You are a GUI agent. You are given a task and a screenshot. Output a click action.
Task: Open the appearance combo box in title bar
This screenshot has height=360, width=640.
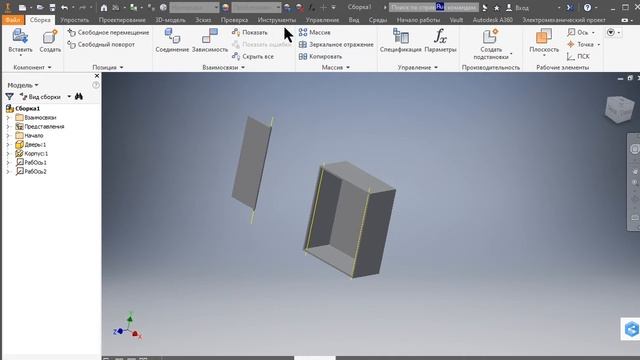click(256, 7)
